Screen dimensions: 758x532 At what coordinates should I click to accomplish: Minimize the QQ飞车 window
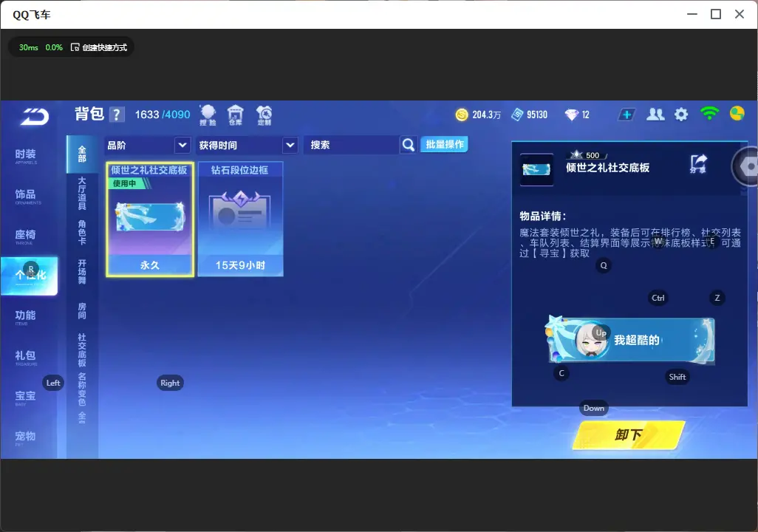coord(692,15)
